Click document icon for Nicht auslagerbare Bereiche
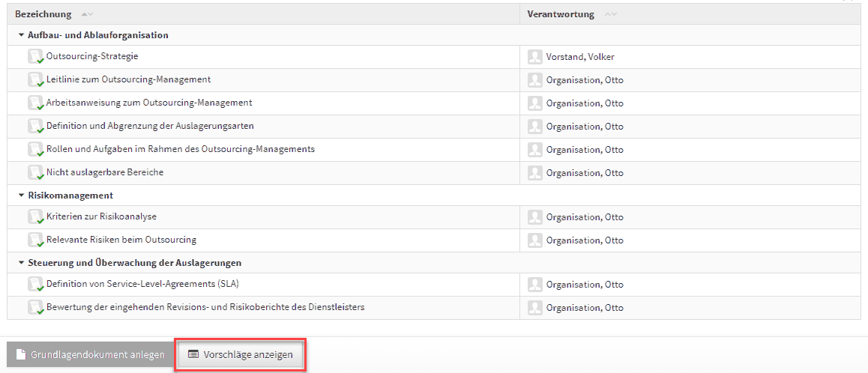The height and width of the screenshot is (373, 868). [35, 173]
